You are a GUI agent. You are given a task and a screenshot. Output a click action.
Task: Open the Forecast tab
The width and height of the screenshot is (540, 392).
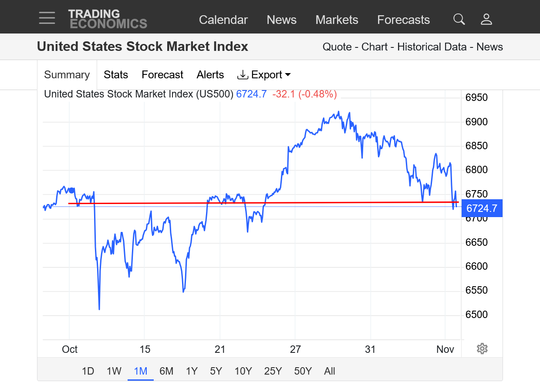tap(162, 75)
